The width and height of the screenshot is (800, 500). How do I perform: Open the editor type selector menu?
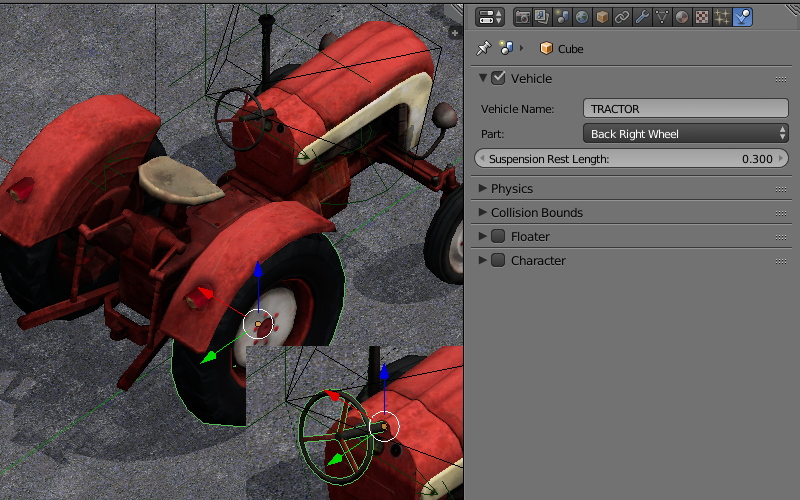pos(490,17)
